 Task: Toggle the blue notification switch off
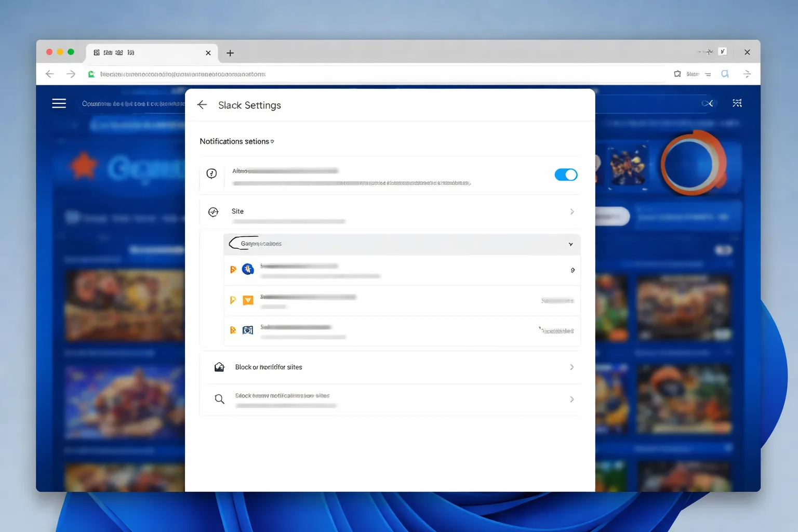(x=566, y=175)
